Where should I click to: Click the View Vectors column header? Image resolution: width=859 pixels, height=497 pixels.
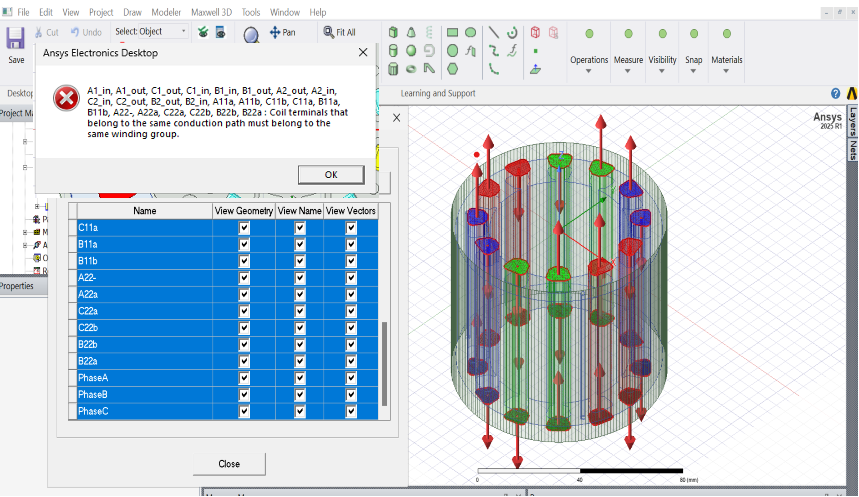(351, 211)
